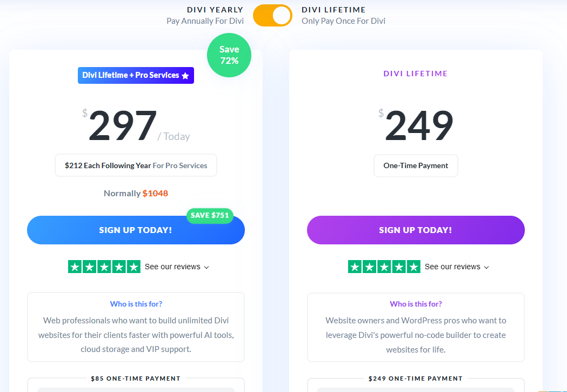This screenshot has height=392, width=567.
Task: Expand See our reviews on the right card
Action: coord(452,267)
